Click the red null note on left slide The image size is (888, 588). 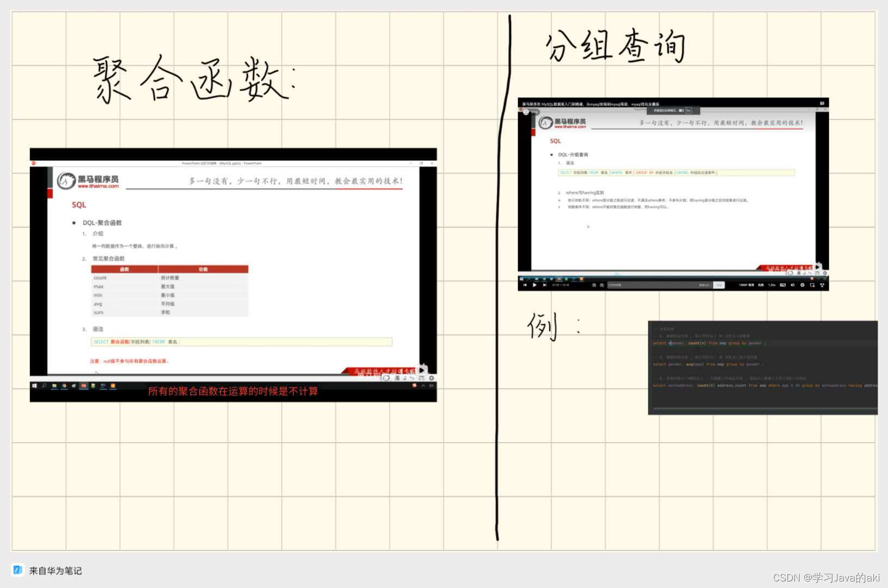(130, 361)
